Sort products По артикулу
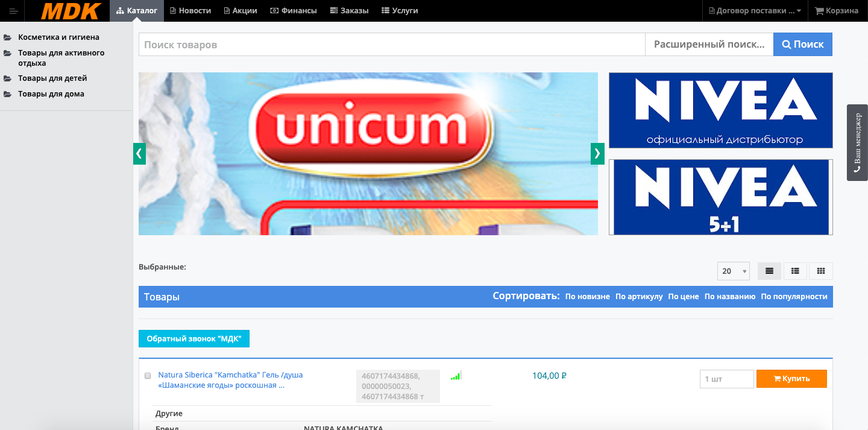Screen dimensions: 868x430 [639, 297]
